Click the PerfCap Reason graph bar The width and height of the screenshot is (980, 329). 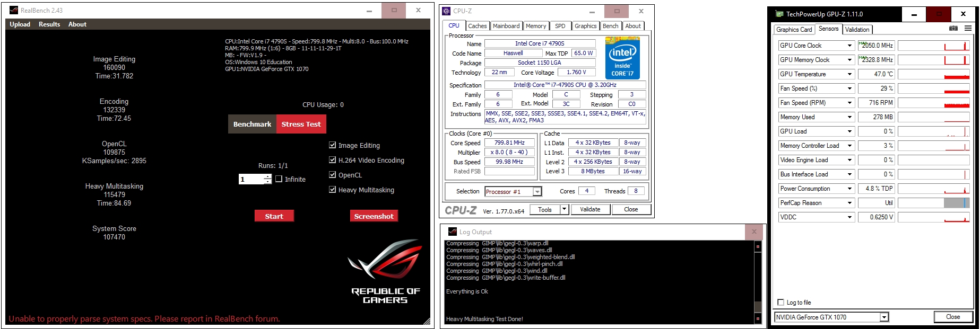pos(934,203)
